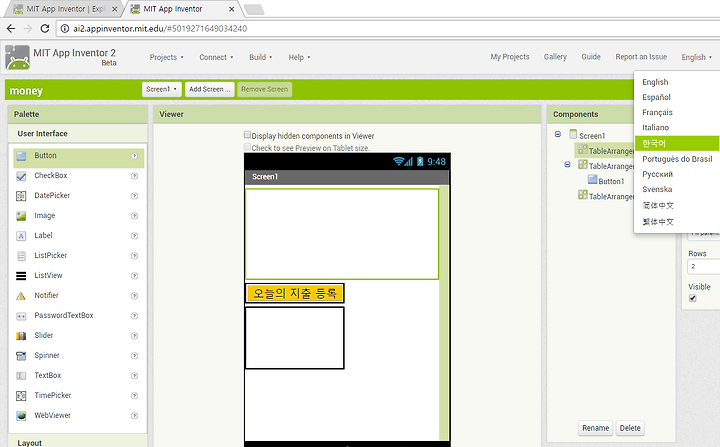Click the Screen1 icon in Components tree

[573, 134]
